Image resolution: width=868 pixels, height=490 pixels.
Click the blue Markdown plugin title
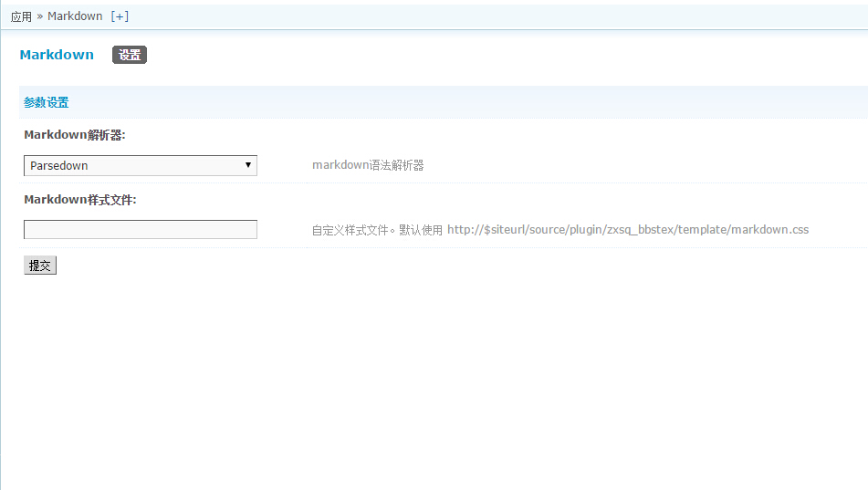57,55
